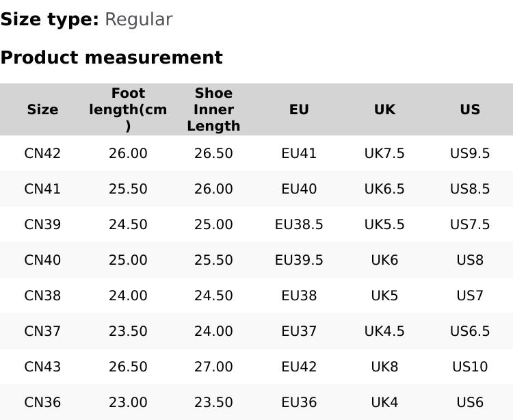Click the EU38.5 cell
Screen dimensions: 513x420
(x=299, y=224)
